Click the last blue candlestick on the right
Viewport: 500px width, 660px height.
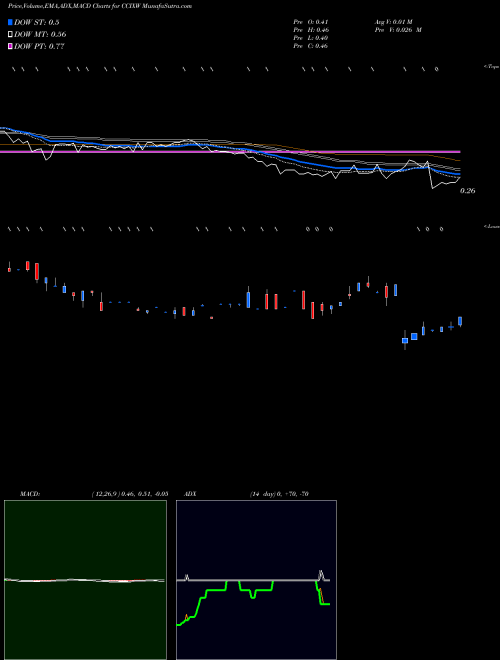click(x=460, y=321)
